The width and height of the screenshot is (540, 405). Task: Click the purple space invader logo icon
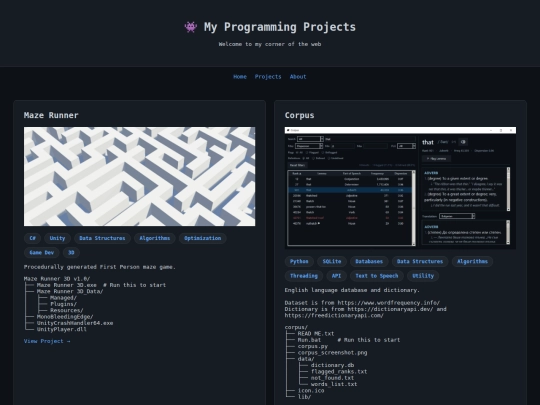click(x=191, y=27)
